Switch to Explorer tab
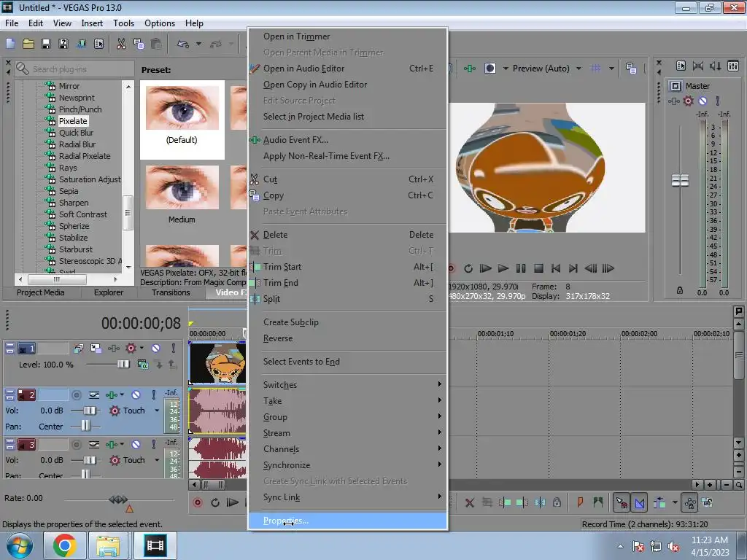The width and height of the screenshot is (747, 560). (109, 292)
